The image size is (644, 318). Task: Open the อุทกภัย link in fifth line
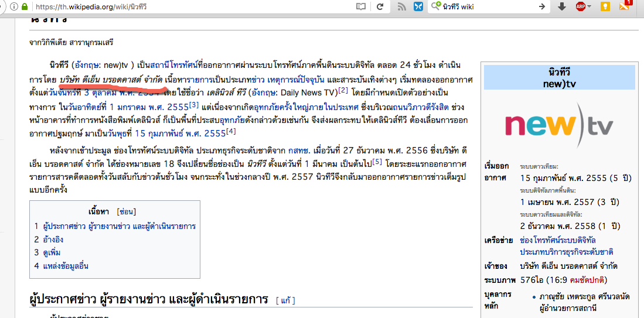233,120
